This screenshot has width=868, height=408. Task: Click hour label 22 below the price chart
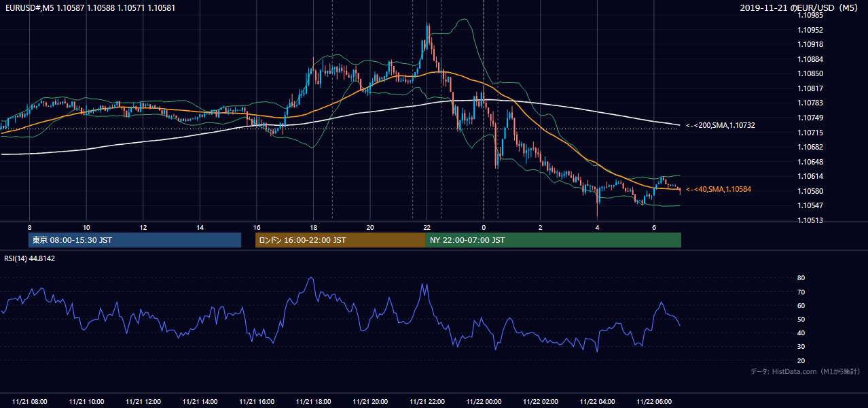point(427,227)
